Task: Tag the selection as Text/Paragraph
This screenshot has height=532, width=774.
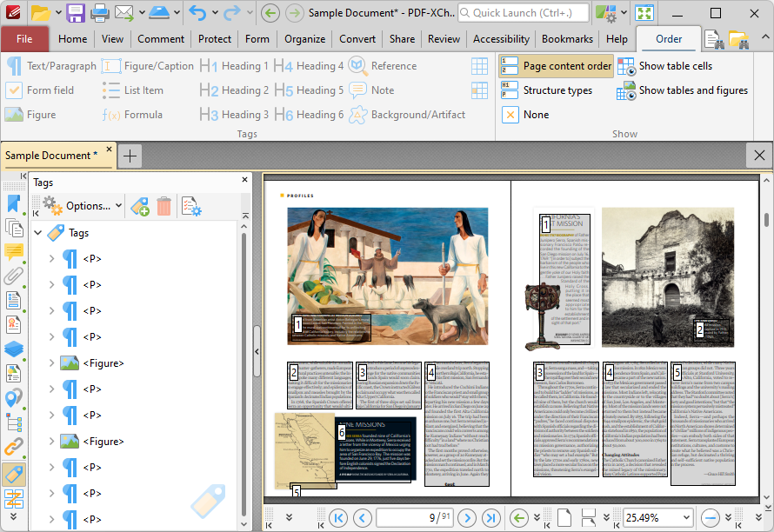Action: click(50, 66)
